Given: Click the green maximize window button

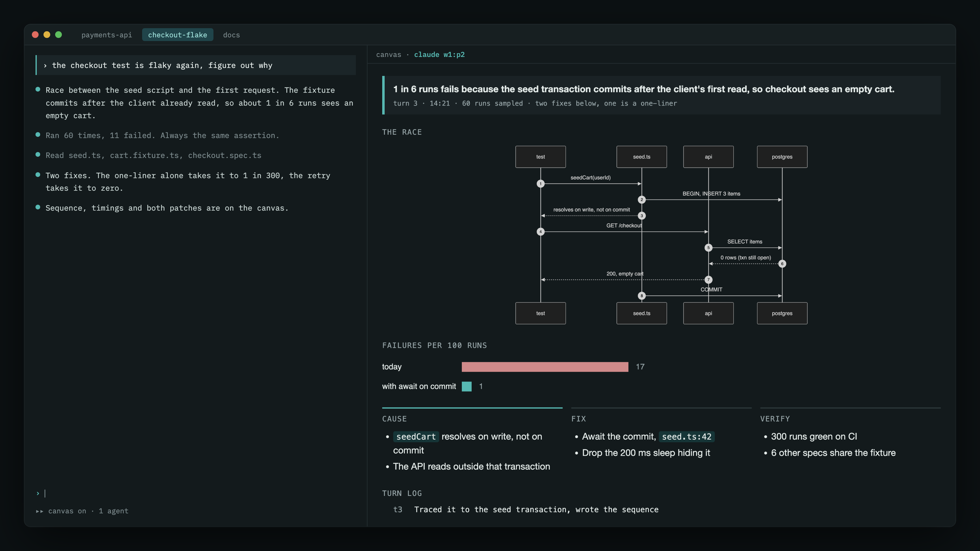Looking at the screenshot, I should 58,35.
